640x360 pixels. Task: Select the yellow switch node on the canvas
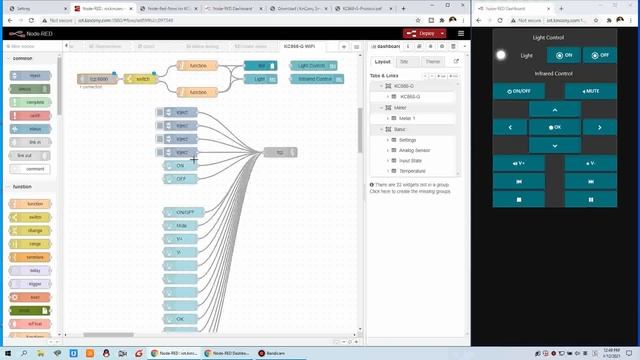click(x=141, y=79)
